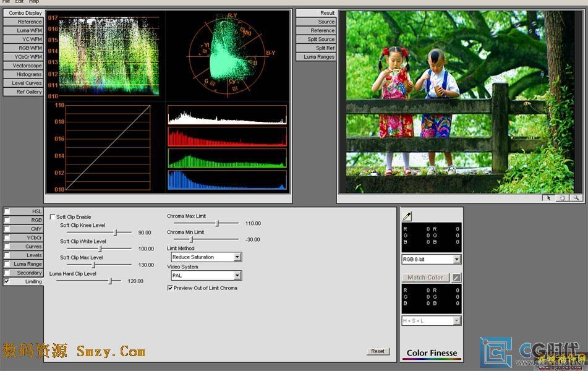Screen dimensions: 588x371
Task: Pick the eyedropper color sampling tool
Action: pyautogui.click(x=407, y=216)
